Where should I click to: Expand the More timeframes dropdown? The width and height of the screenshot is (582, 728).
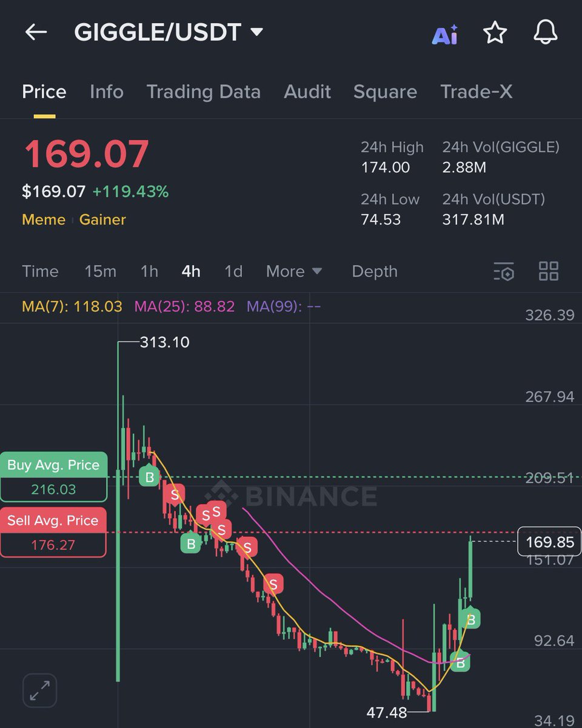[x=294, y=271]
